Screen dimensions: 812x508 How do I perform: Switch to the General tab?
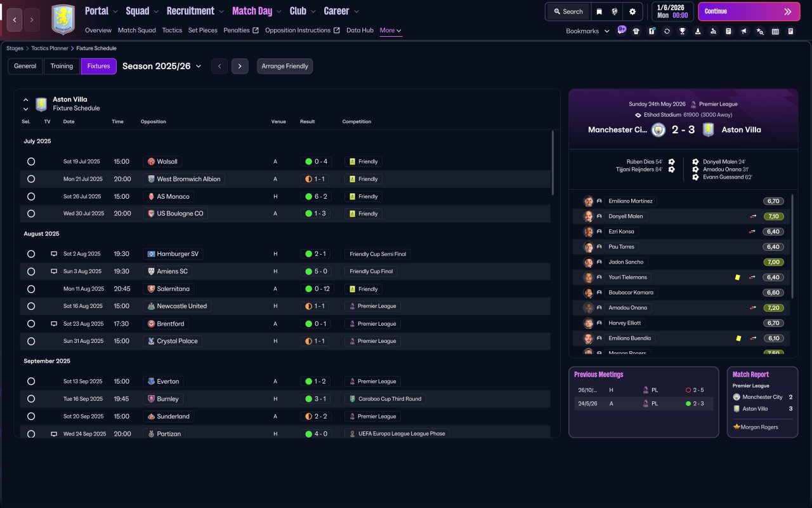[25, 66]
